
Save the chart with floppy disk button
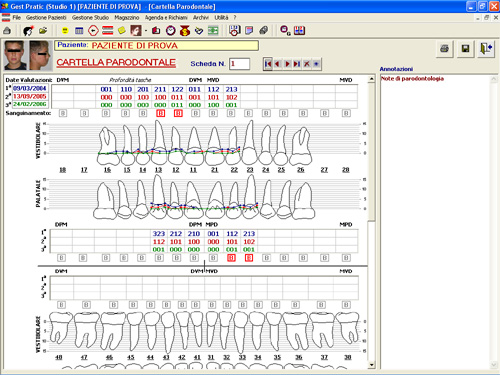coord(465,49)
